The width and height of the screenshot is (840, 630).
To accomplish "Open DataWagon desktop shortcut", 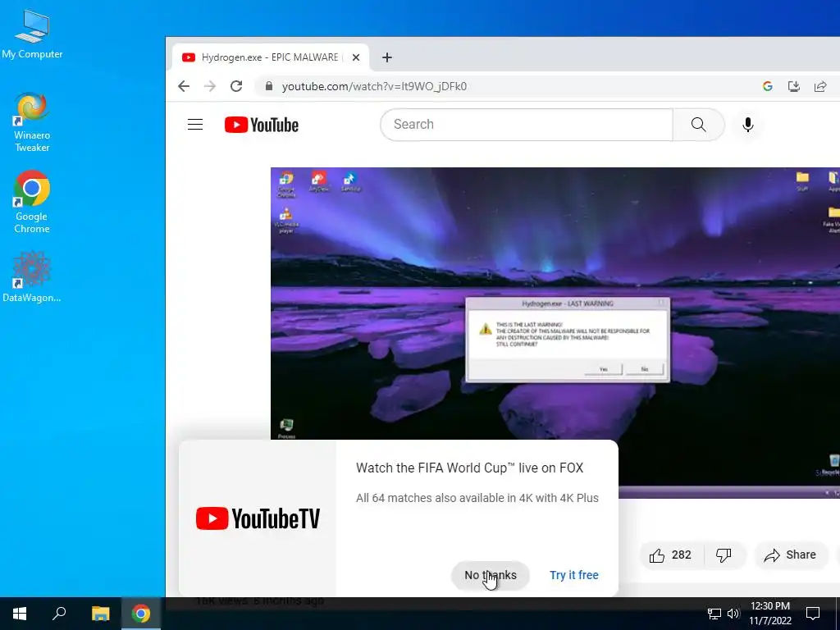I will coord(32,277).
